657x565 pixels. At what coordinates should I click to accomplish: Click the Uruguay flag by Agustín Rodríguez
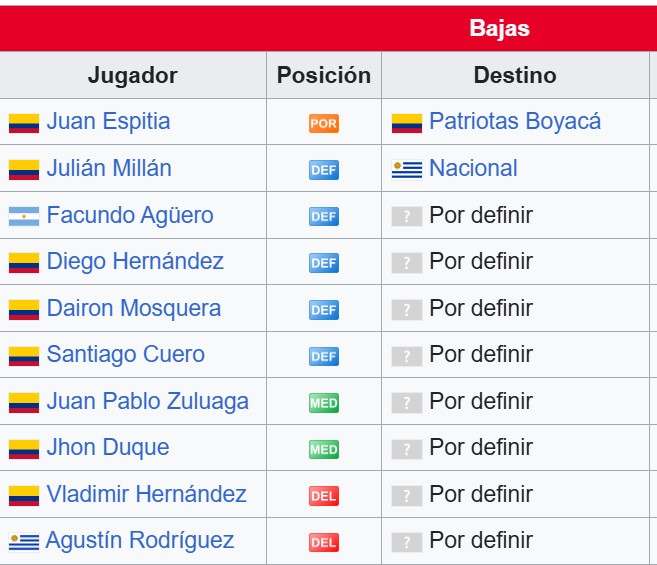point(24,542)
